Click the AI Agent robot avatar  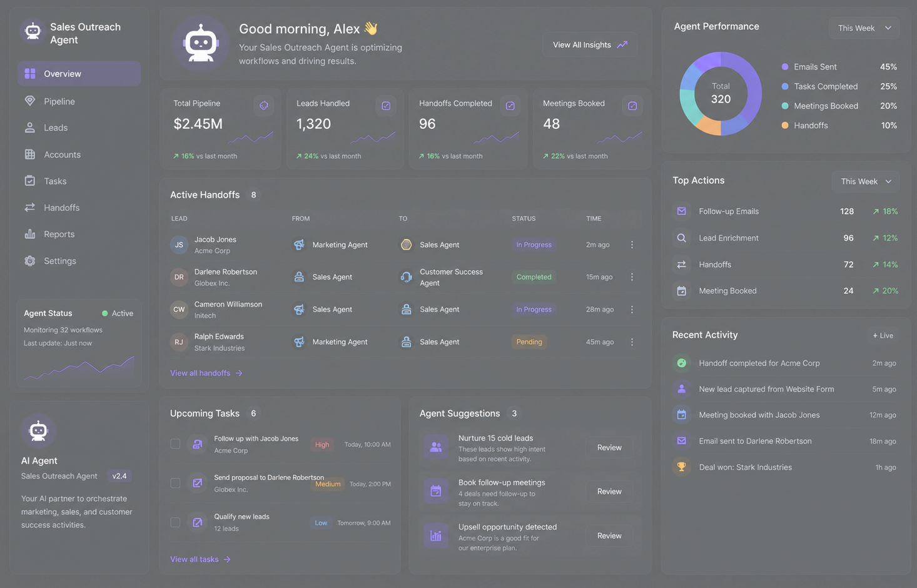[38, 430]
